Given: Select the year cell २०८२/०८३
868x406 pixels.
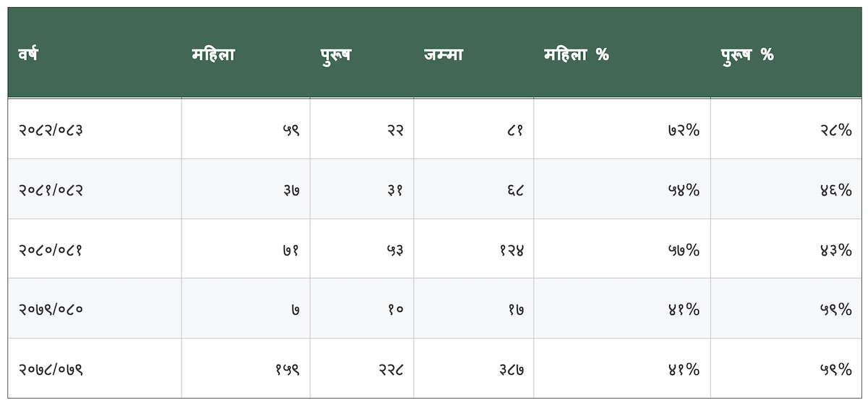Looking at the screenshot, I should [x=95, y=129].
